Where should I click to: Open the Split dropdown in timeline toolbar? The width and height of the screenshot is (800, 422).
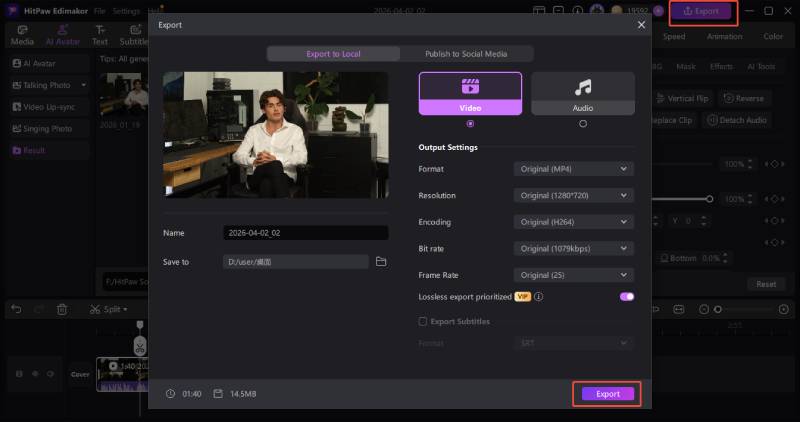click(x=109, y=309)
